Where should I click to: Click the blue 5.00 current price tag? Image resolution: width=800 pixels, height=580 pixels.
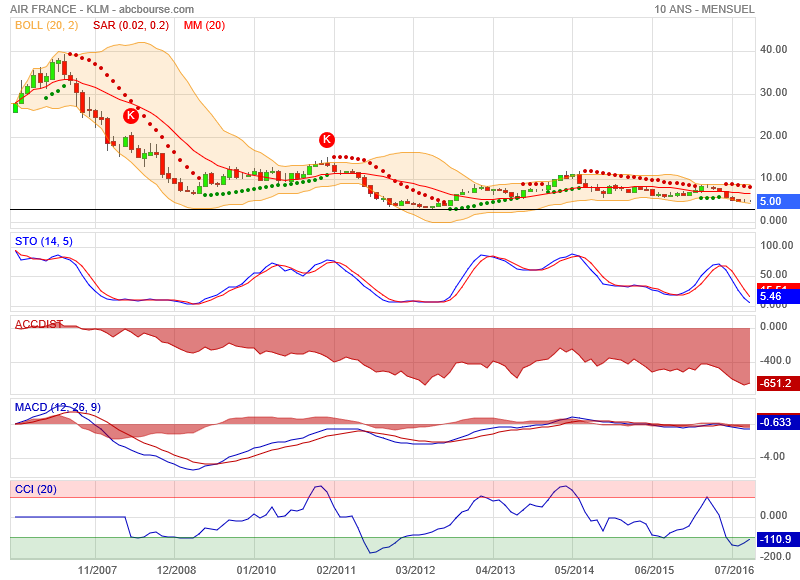[778, 201]
